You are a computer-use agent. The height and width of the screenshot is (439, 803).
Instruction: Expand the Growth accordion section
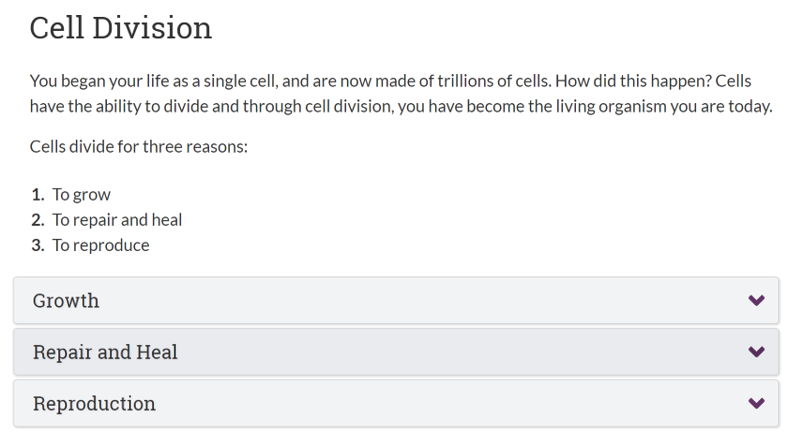pyautogui.click(x=396, y=300)
